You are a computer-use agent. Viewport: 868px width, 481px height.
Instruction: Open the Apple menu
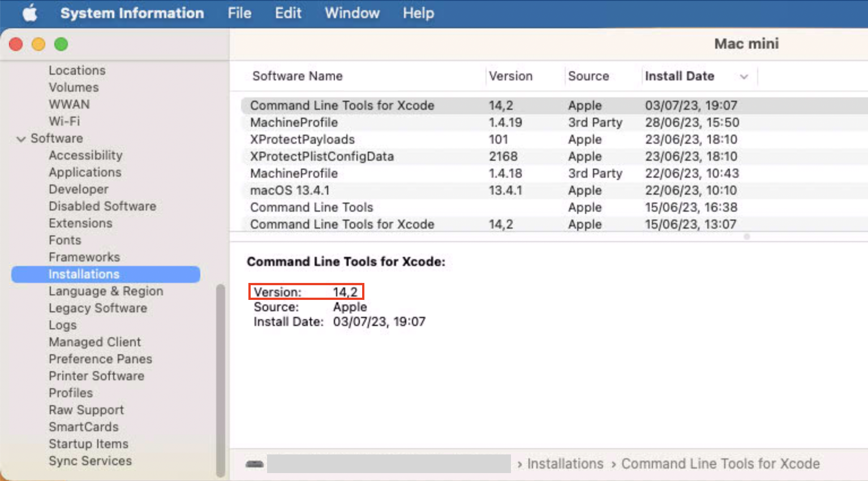30,13
